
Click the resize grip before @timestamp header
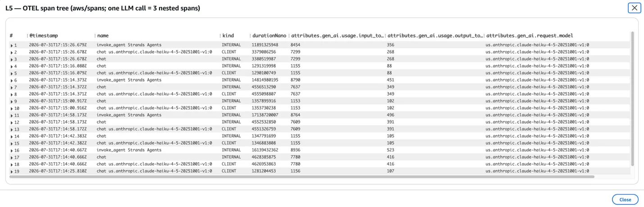coord(27,36)
